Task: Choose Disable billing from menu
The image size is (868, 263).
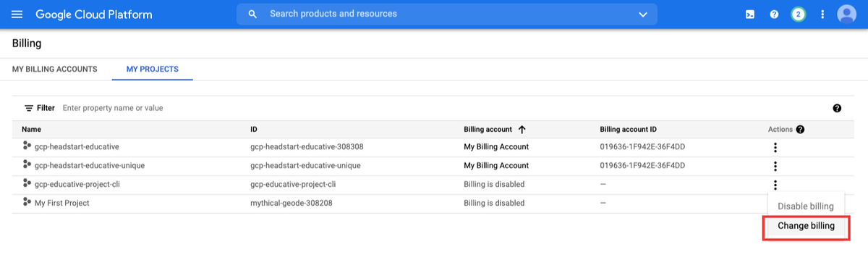Action: pyautogui.click(x=806, y=206)
